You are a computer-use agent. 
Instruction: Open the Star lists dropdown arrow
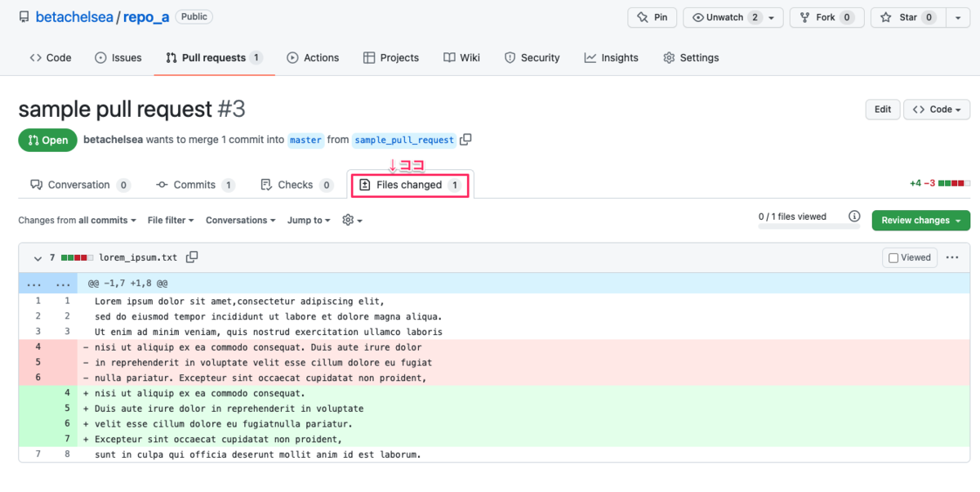click(958, 17)
